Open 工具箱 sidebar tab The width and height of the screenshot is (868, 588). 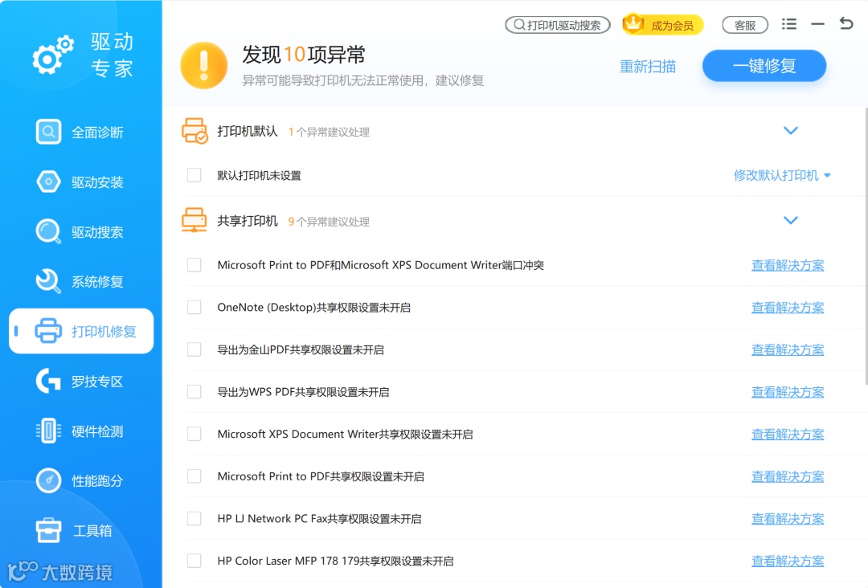coord(81,530)
